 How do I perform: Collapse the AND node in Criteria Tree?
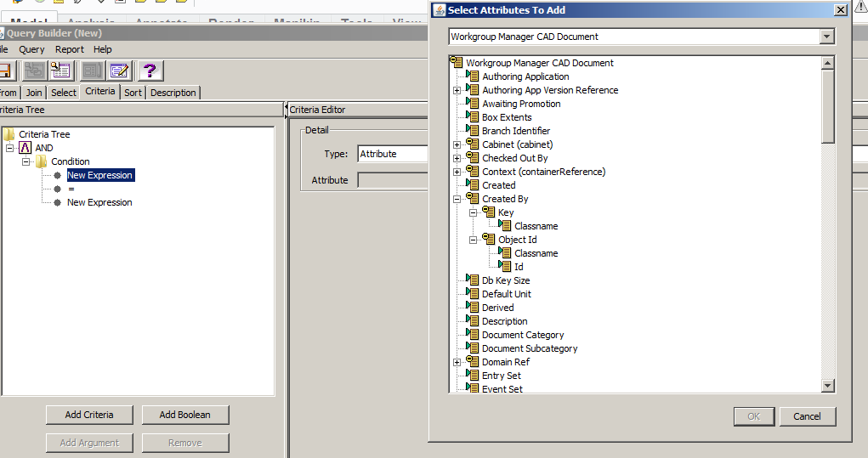[9, 148]
